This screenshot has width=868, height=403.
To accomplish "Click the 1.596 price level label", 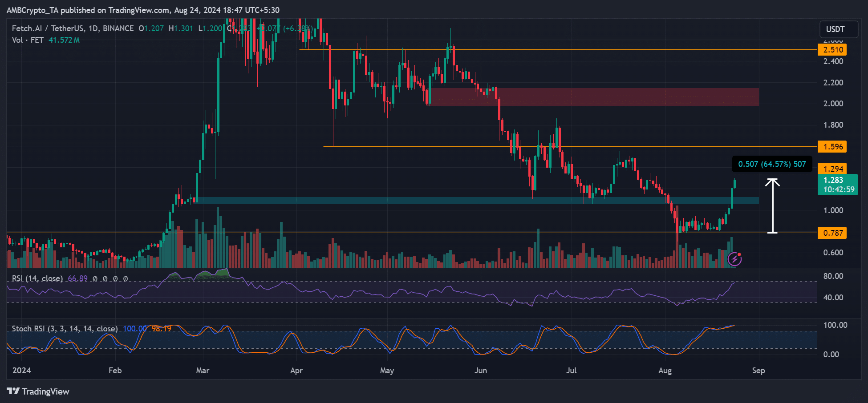I will coord(832,147).
